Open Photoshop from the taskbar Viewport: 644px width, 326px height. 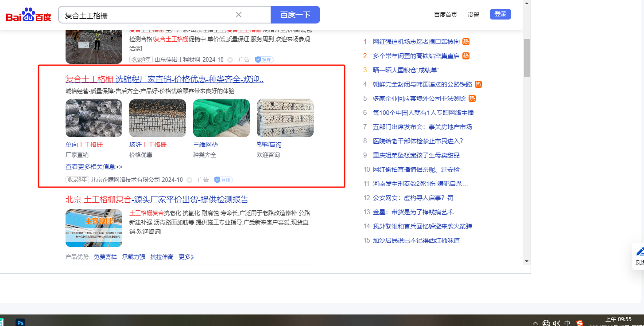(20, 322)
